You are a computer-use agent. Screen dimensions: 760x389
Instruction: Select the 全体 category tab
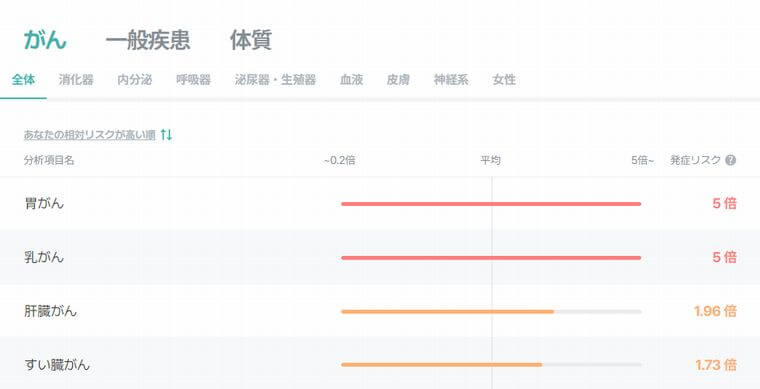coord(23,79)
